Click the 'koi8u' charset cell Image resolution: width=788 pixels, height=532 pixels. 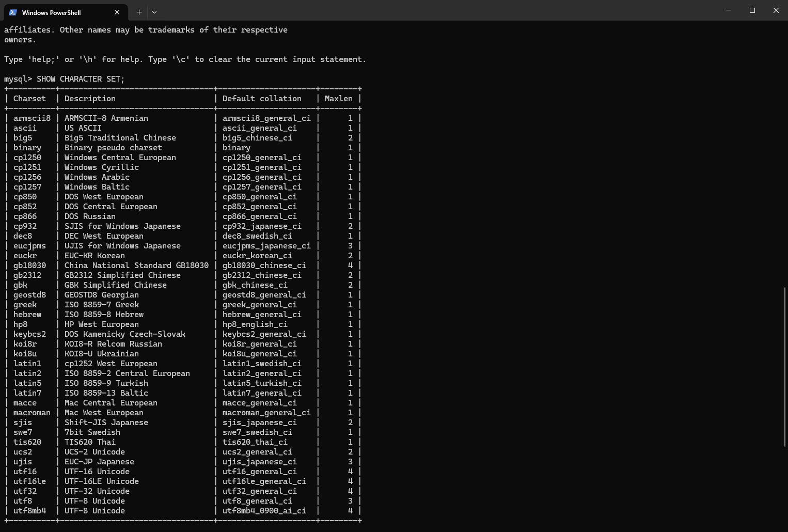[x=25, y=354]
